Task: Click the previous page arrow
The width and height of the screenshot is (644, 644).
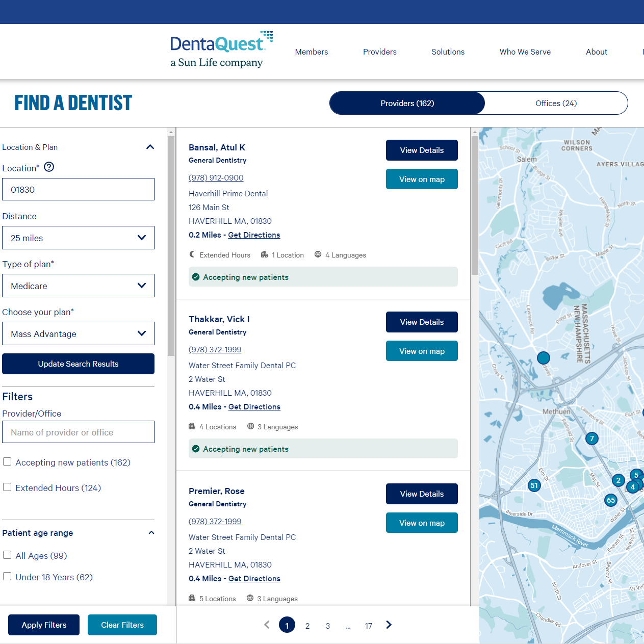Action: [267, 625]
